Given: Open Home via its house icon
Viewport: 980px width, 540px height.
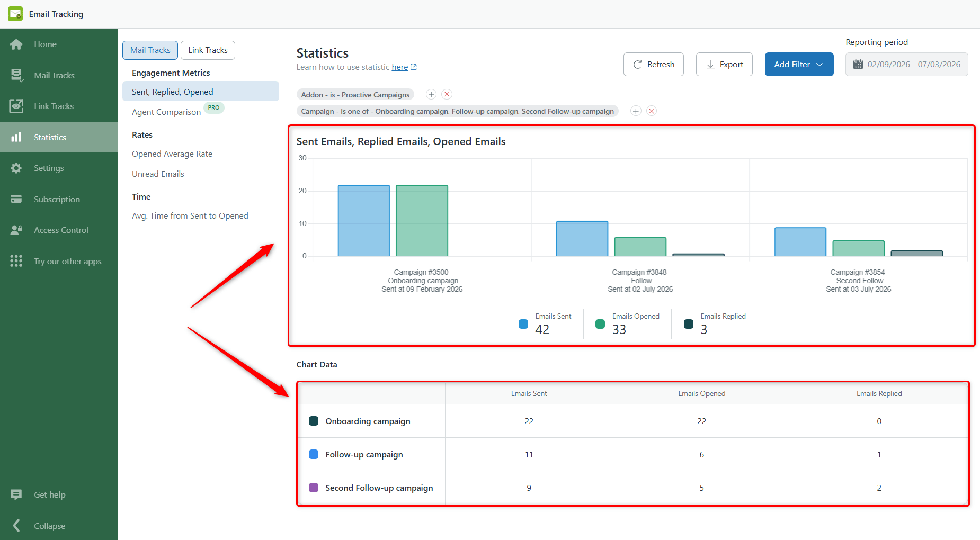Looking at the screenshot, I should click(16, 44).
